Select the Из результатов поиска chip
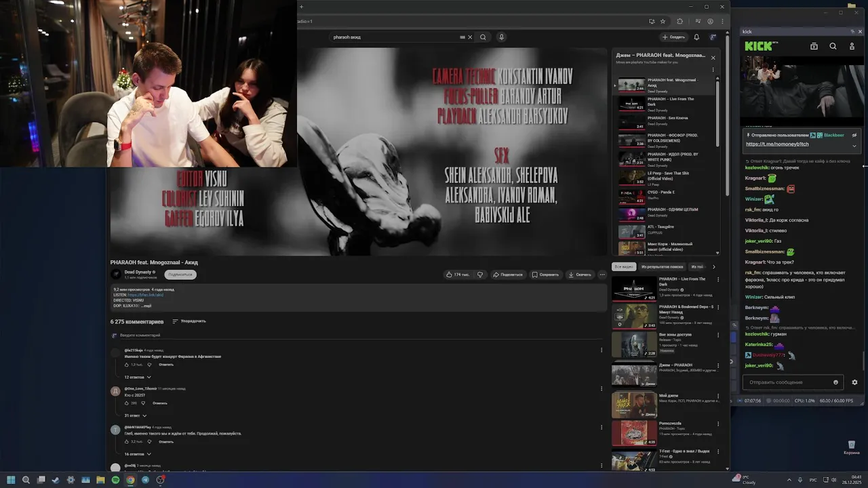The width and height of the screenshot is (868, 488). click(663, 267)
